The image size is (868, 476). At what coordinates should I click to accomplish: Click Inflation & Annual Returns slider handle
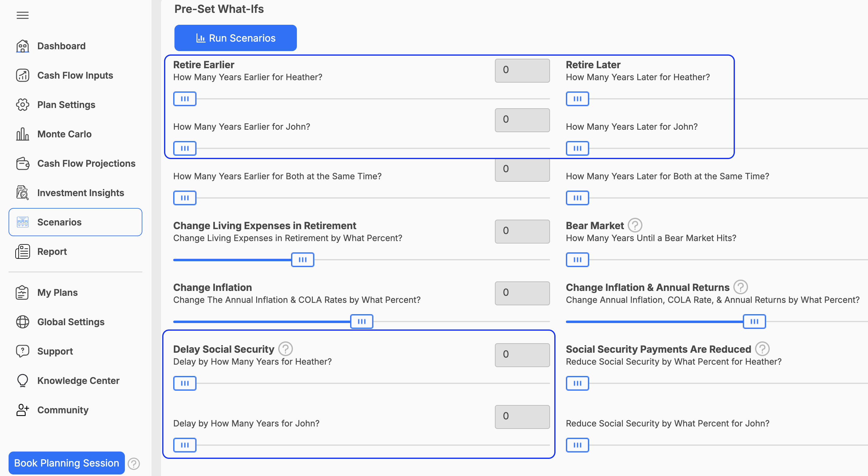click(x=754, y=322)
